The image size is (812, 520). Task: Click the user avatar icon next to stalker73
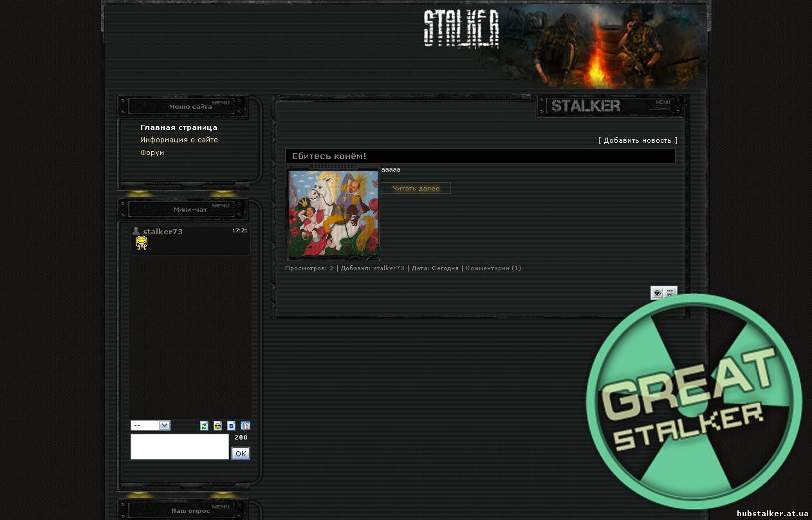pos(136,231)
